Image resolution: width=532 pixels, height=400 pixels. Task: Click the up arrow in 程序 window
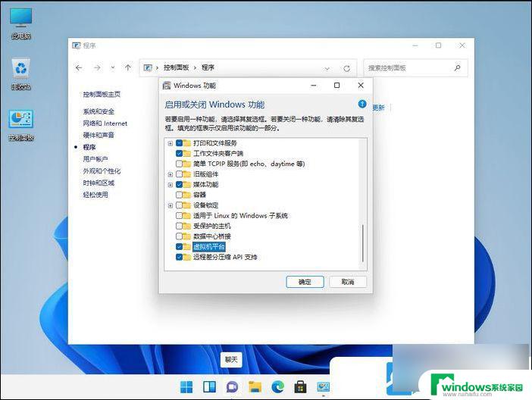tap(128, 67)
